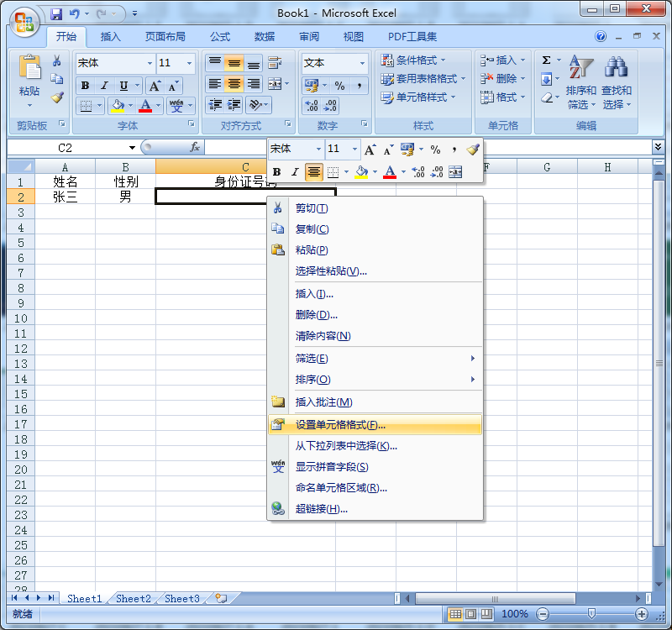Toggle Center alignment in the mini toolbar
The height and width of the screenshot is (630, 672).
[x=313, y=172]
